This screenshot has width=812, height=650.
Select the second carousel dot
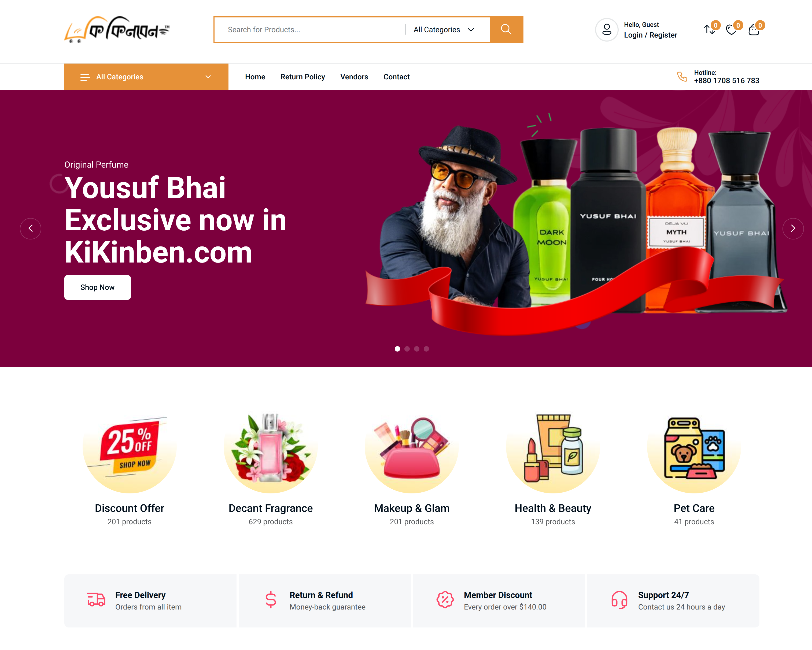pos(407,349)
